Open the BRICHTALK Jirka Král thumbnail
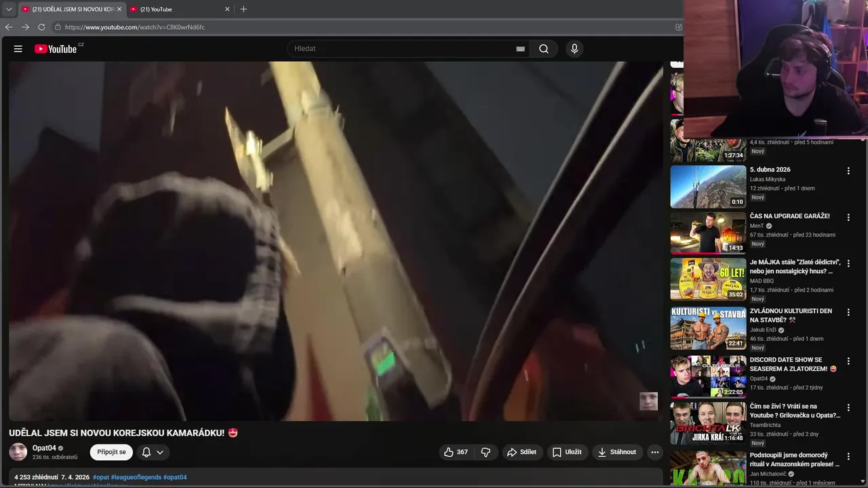868x488 pixels. tap(708, 423)
